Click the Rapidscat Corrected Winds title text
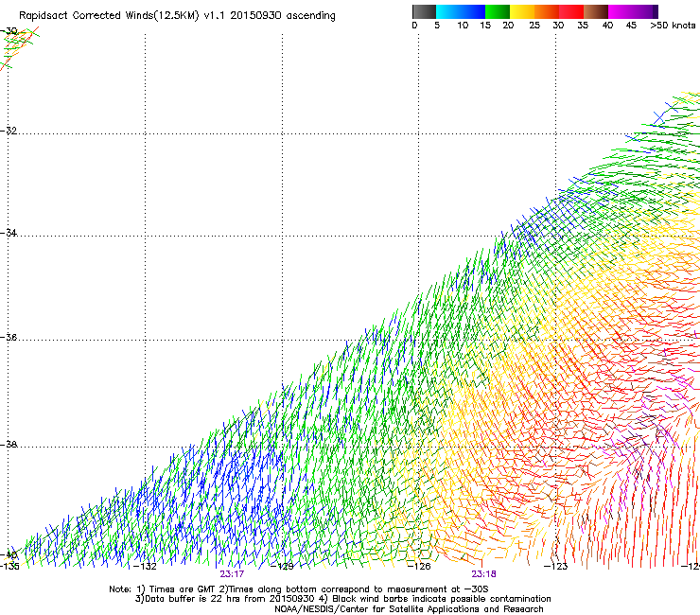Viewport: 700px width, 615px height. click(x=177, y=16)
